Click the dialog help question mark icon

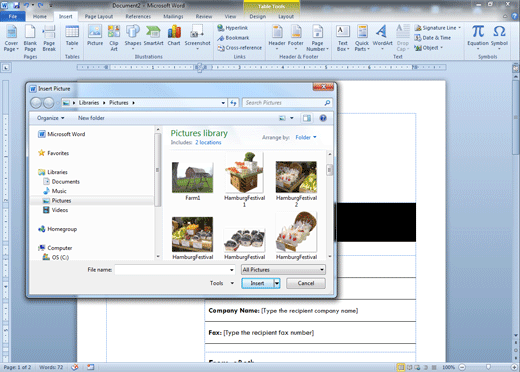tap(323, 118)
